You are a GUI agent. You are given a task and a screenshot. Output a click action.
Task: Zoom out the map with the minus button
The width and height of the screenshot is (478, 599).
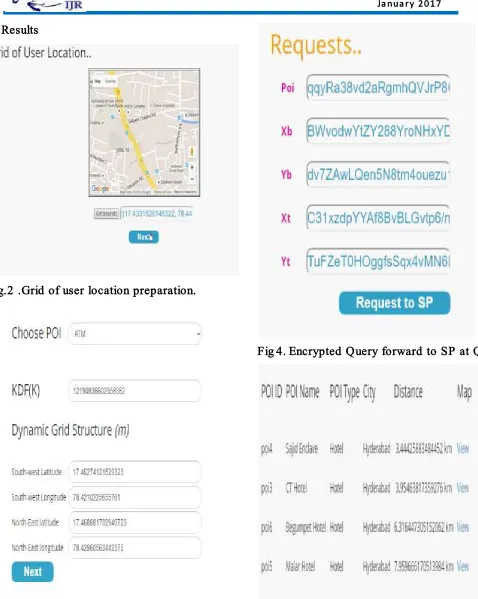[192, 179]
